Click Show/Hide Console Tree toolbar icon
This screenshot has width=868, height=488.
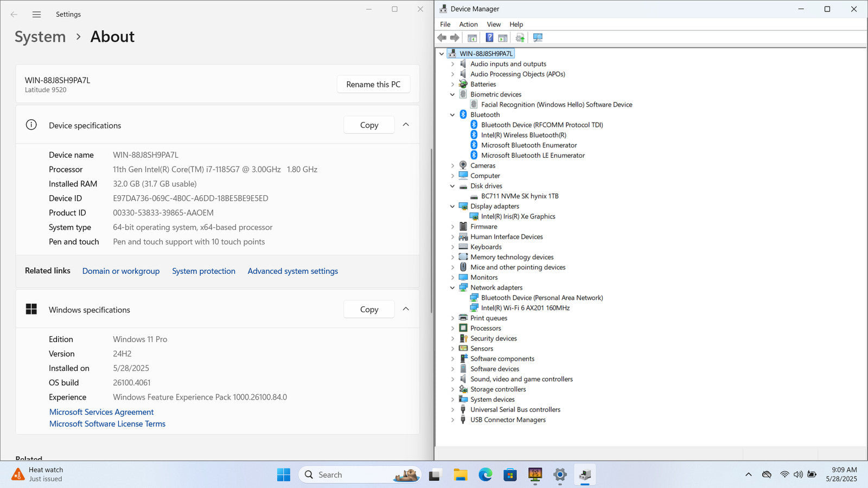(x=473, y=37)
